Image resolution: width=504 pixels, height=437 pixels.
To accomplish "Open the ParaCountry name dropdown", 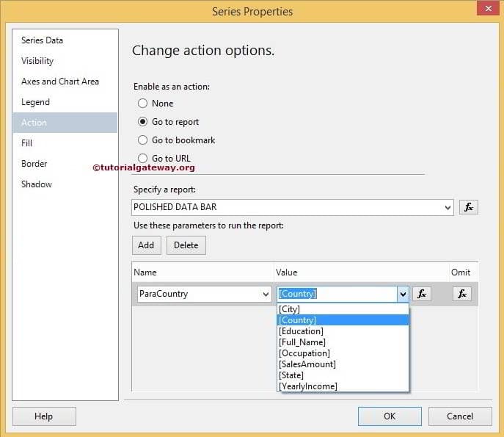I will tap(265, 295).
